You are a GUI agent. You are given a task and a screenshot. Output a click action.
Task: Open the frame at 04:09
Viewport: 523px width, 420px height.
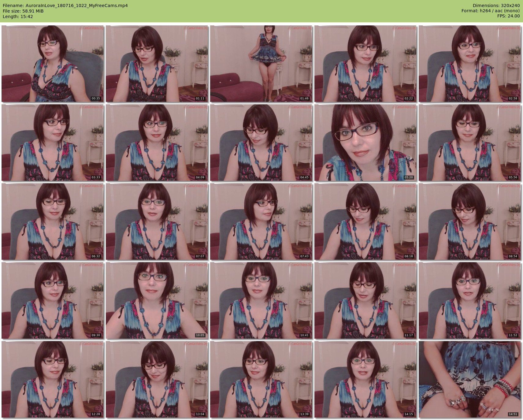point(157,143)
